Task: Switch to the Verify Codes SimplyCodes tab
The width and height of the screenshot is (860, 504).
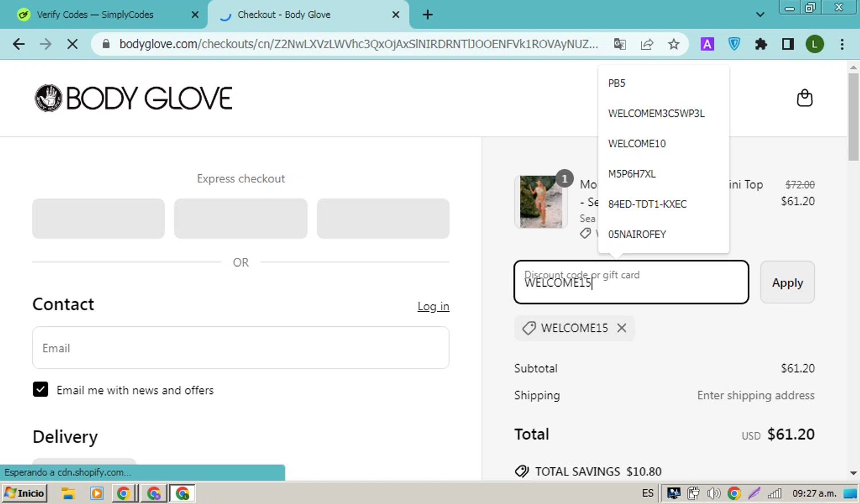Action: [x=95, y=15]
